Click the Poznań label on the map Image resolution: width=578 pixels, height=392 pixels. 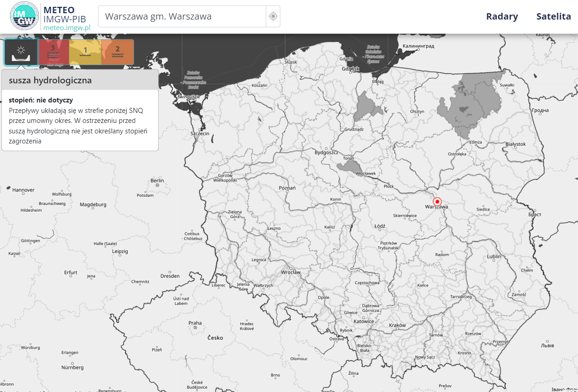click(287, 188)
